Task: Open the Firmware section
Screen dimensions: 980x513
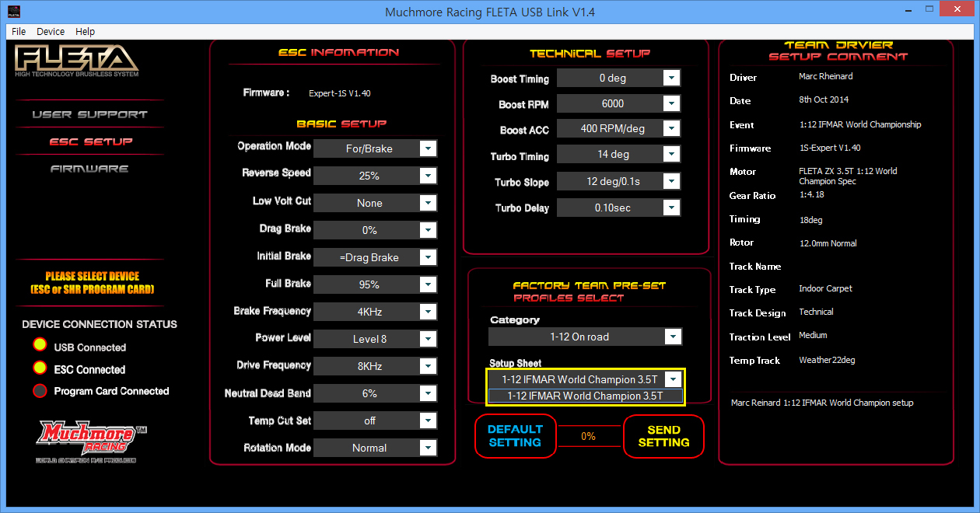Action: (89, 169)
